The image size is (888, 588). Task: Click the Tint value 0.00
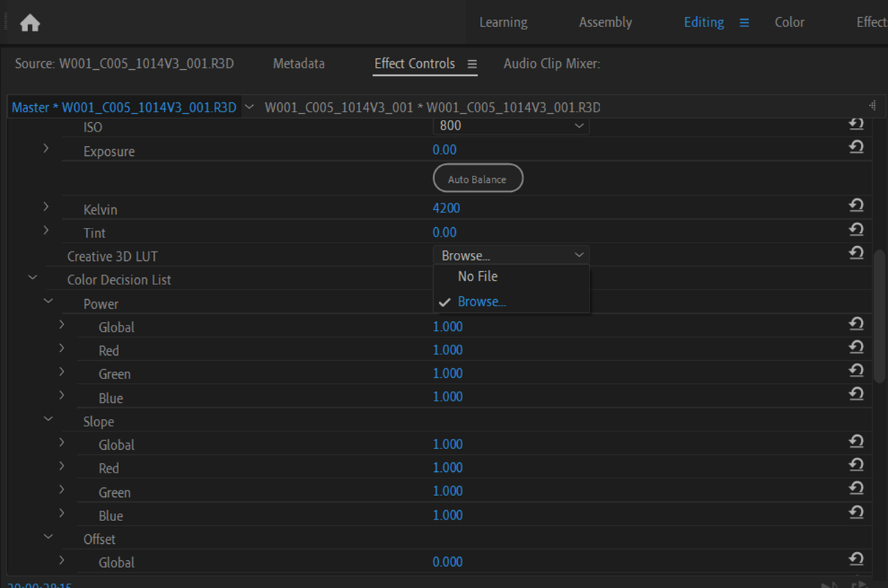pos(445,232)
